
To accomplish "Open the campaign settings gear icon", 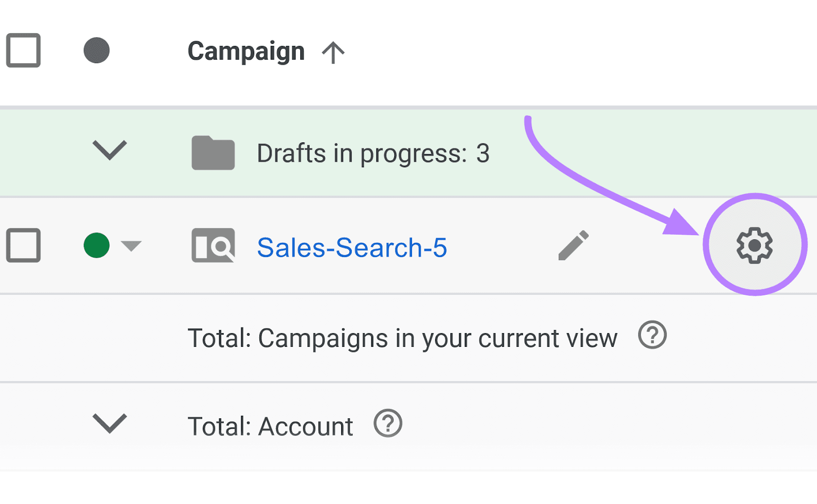I will 755,245.
